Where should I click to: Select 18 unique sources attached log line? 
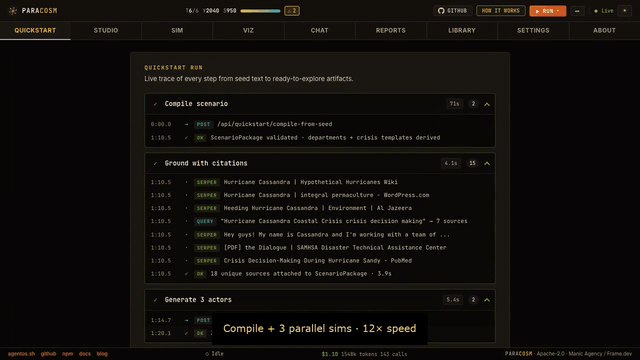300,274
